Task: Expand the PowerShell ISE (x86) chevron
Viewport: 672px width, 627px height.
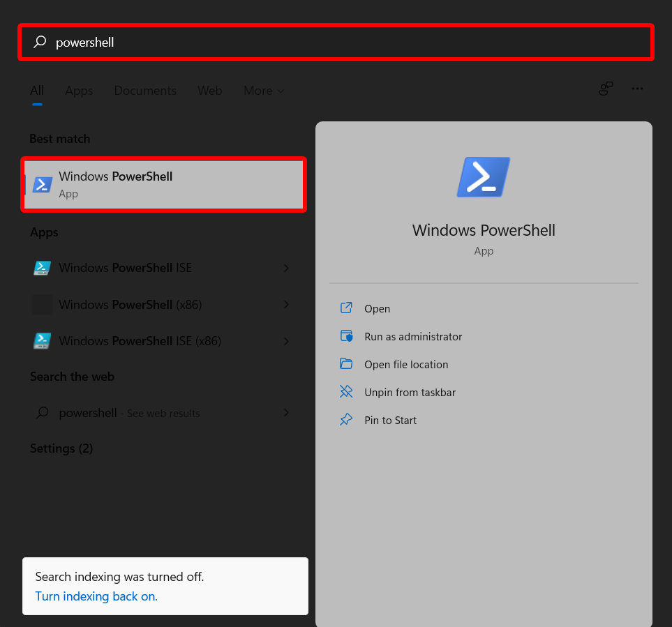Action: pyautogui.click(x=286, y=341)
